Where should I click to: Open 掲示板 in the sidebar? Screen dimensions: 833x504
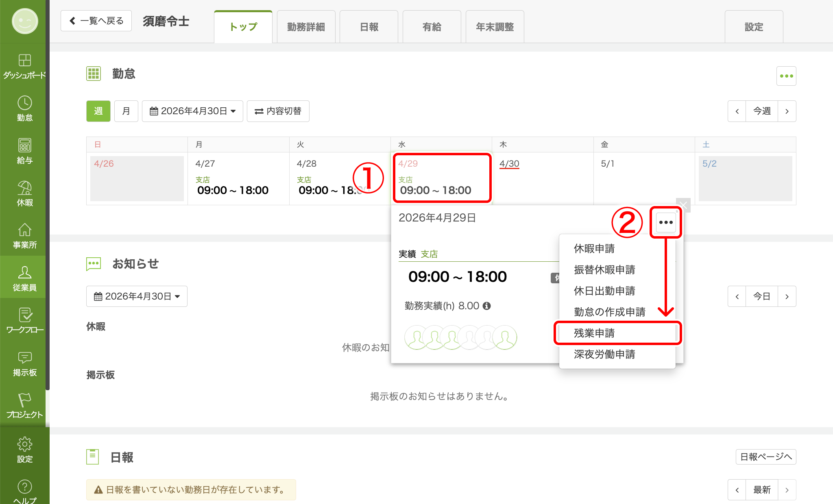pos(24,363)
